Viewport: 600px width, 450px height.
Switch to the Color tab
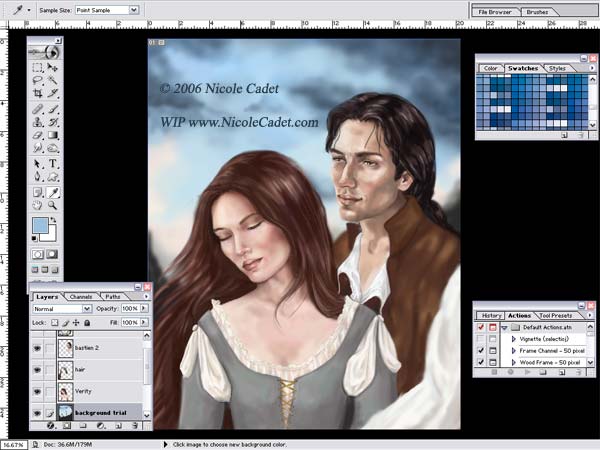[490, 68]
